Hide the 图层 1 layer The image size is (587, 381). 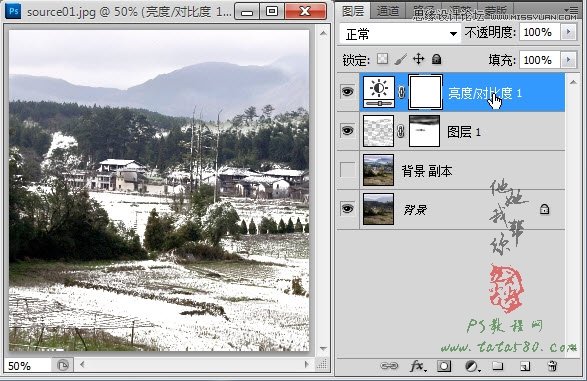(x=347, y=131)
